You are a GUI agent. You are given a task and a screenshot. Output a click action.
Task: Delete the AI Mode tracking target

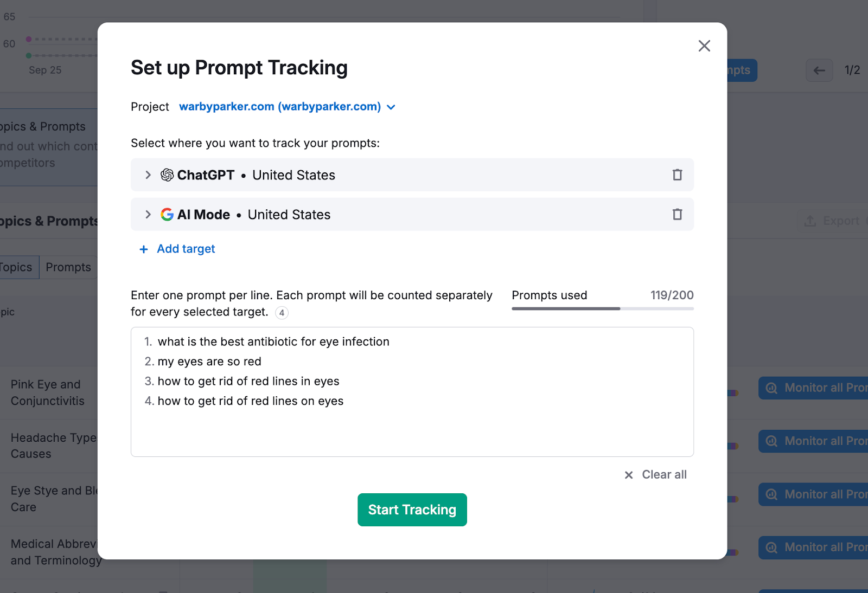tap(676, 214)
